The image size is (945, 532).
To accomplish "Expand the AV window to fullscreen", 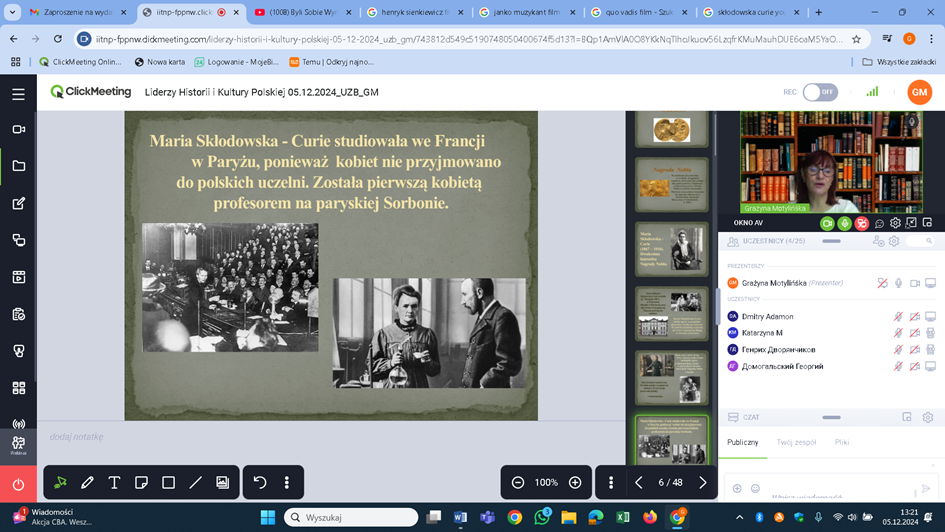I will [911, 223].
